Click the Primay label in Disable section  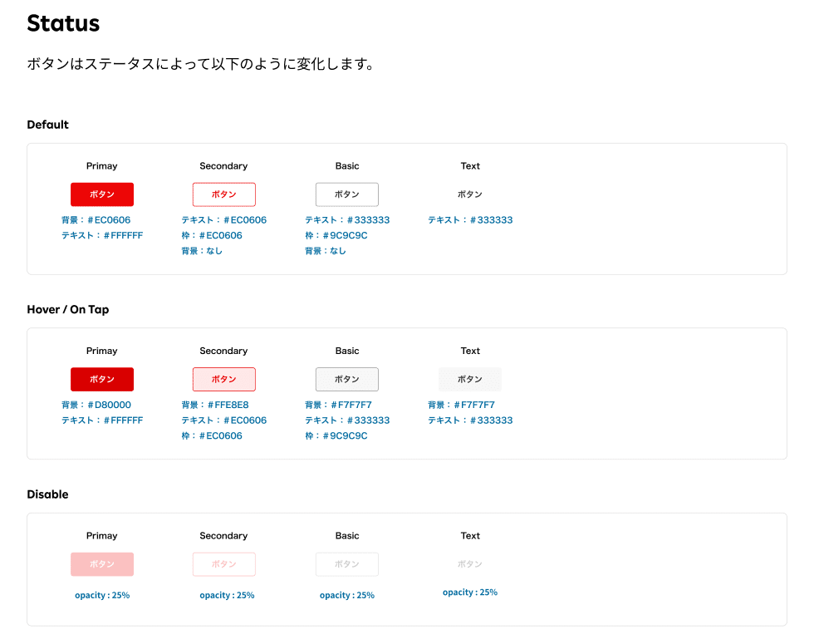tap(101, 536)
